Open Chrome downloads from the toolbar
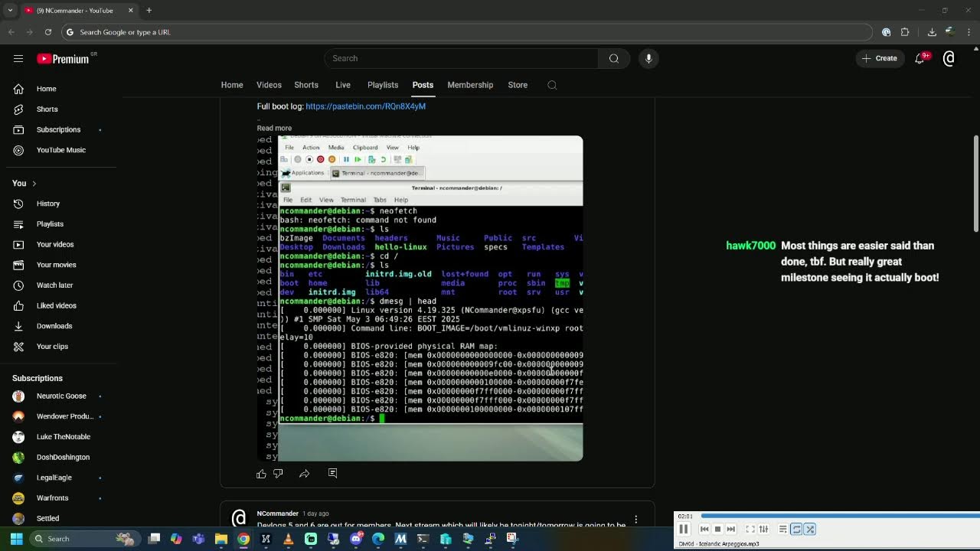The width and height of the screenshot is (980, 551). [932, 32]
